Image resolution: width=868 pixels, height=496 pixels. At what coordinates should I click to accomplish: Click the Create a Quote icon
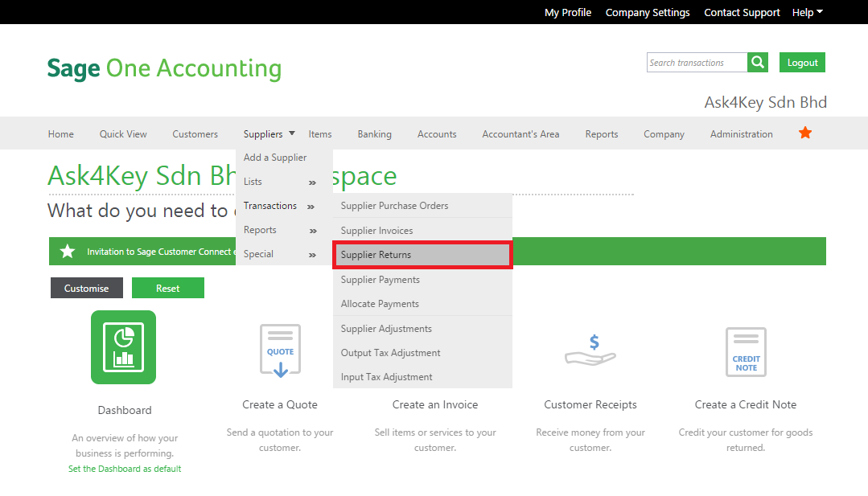click(x=280, y=350)
